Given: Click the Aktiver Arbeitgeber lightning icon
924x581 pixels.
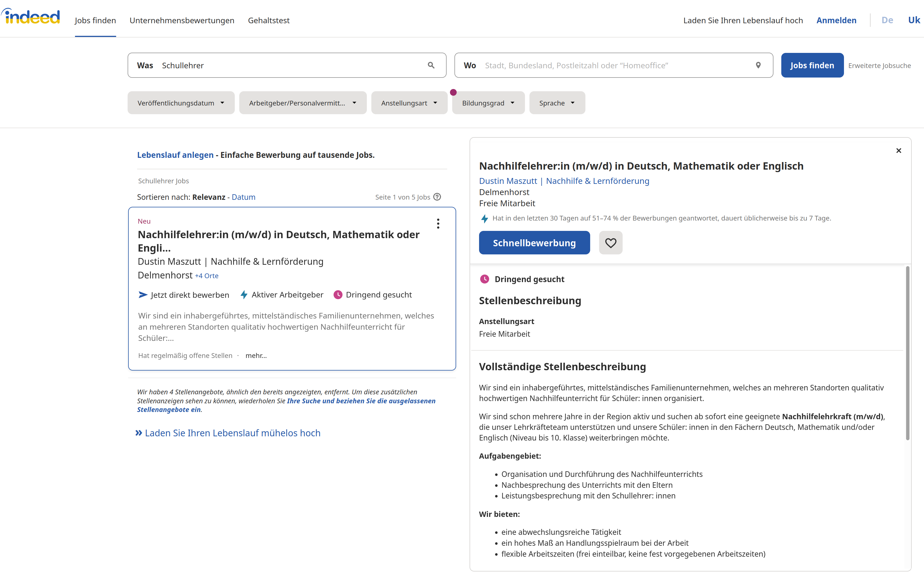Looking at the screenshot, I should tap(244, 295).
